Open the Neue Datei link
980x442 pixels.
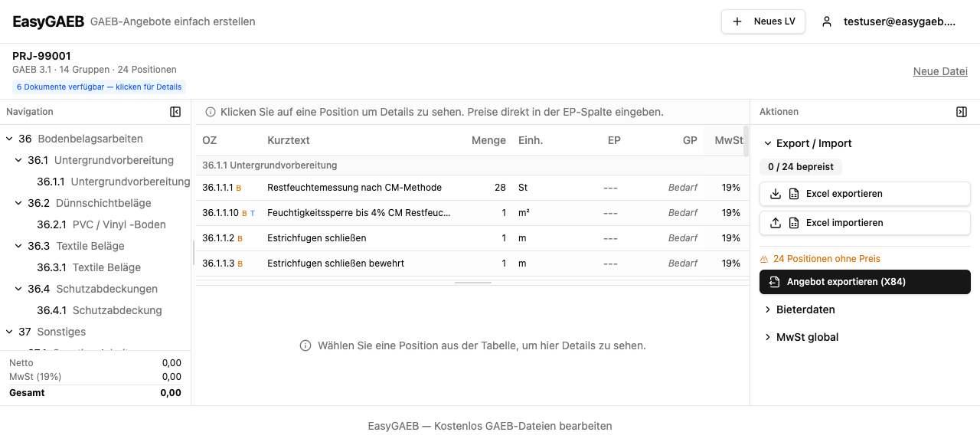[x=940, y=70]
